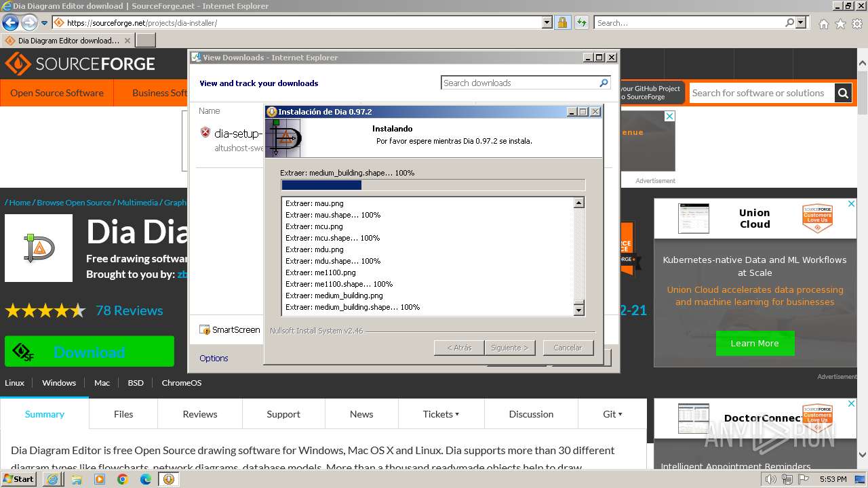
Task: Open the Favorites star icon
Action: click(x=840, y=24)
